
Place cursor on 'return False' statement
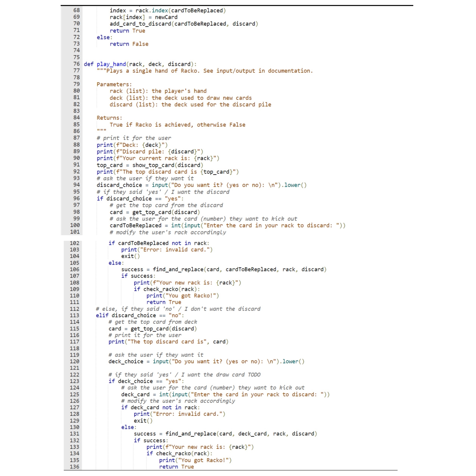[129, 44]
